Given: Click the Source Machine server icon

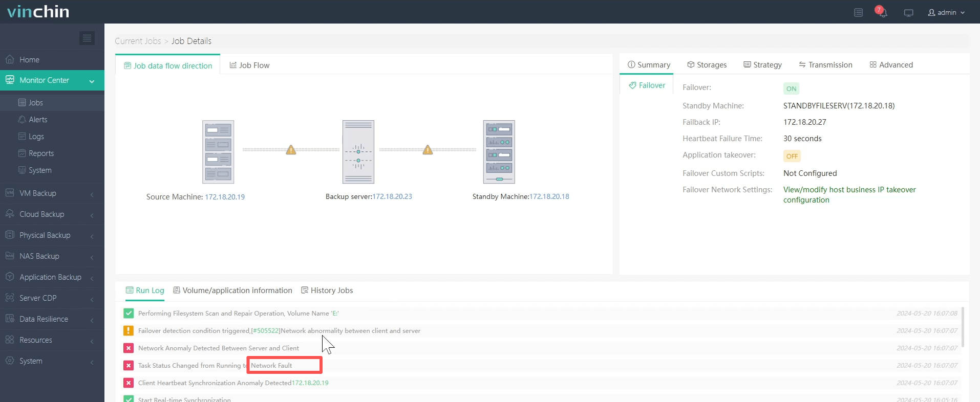Looking at the screenshot, I should (x=218, y=152).
